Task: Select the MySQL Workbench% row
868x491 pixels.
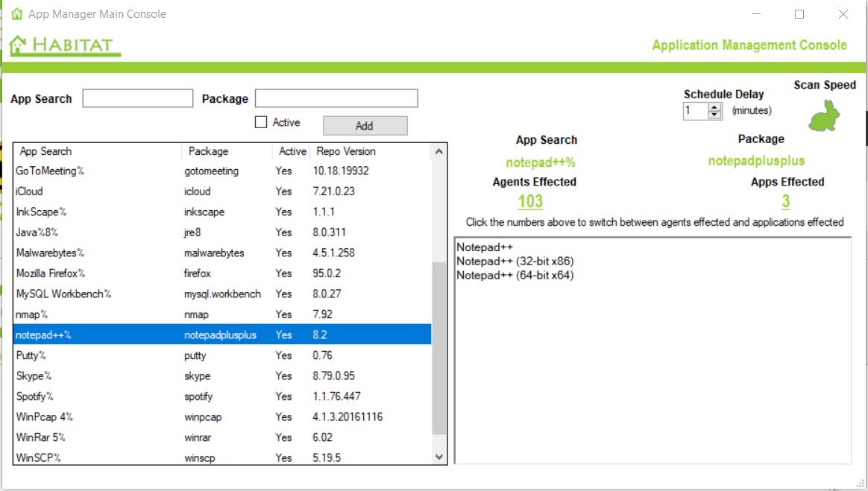Action: (x=222, y=294)
